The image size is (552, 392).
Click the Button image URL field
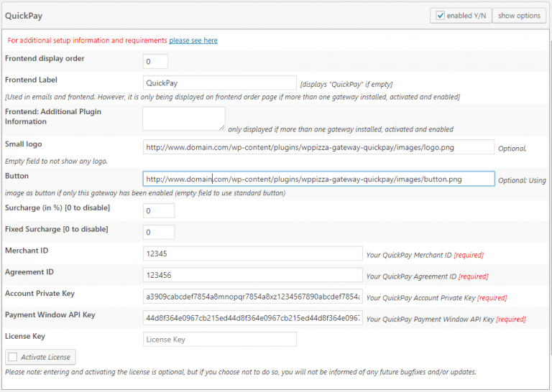318,179
